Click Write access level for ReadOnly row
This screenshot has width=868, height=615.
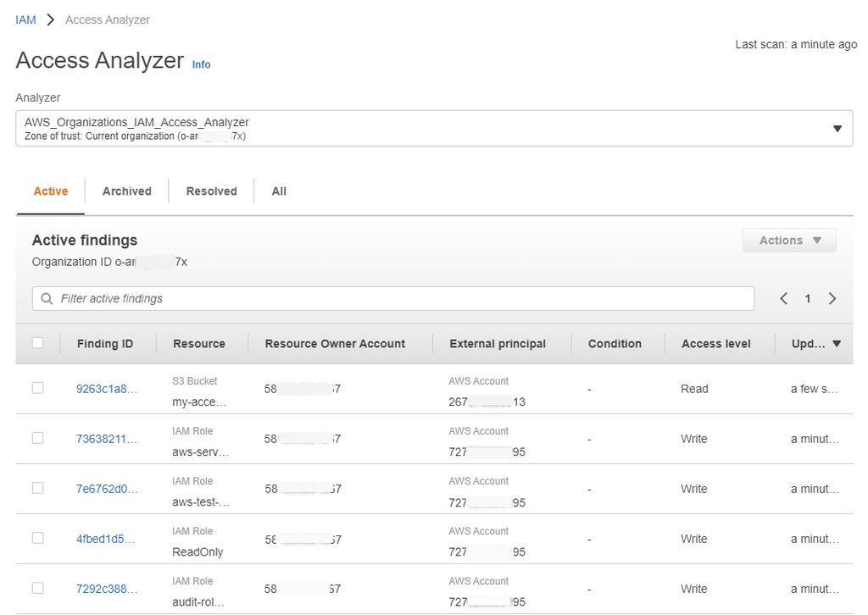click(x=693, y=539)
